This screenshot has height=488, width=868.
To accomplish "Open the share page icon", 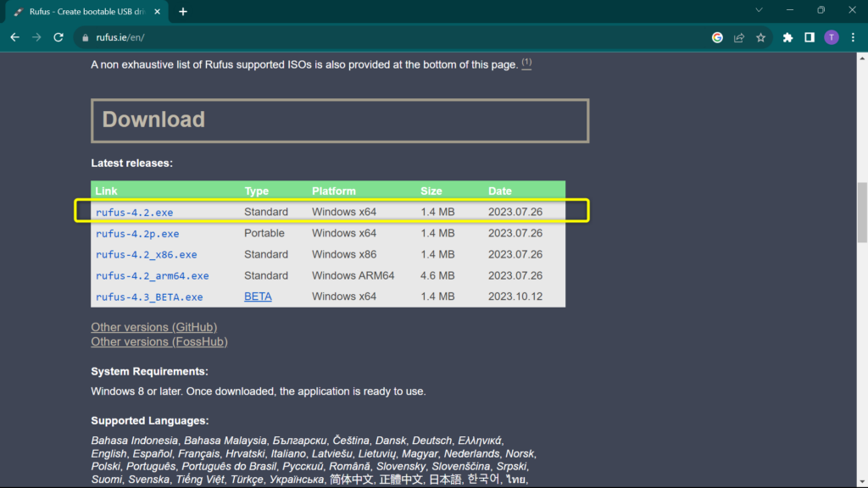I will [x=738, y=37].
